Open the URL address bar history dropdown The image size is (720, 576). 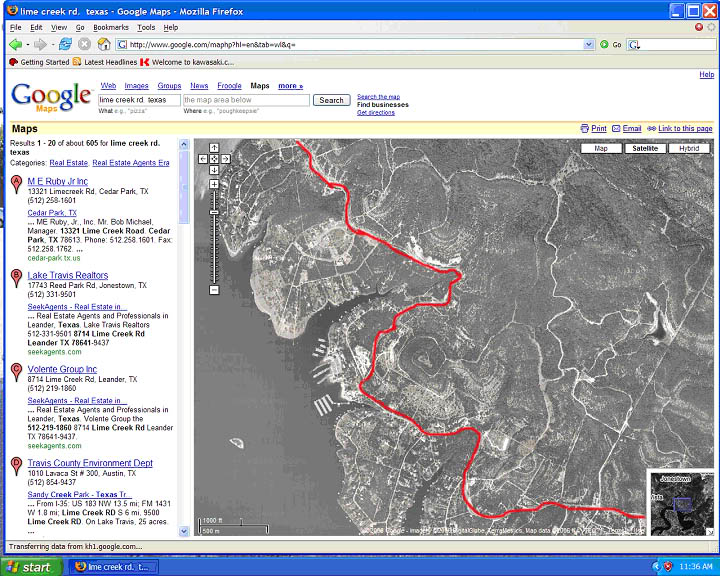589,45
